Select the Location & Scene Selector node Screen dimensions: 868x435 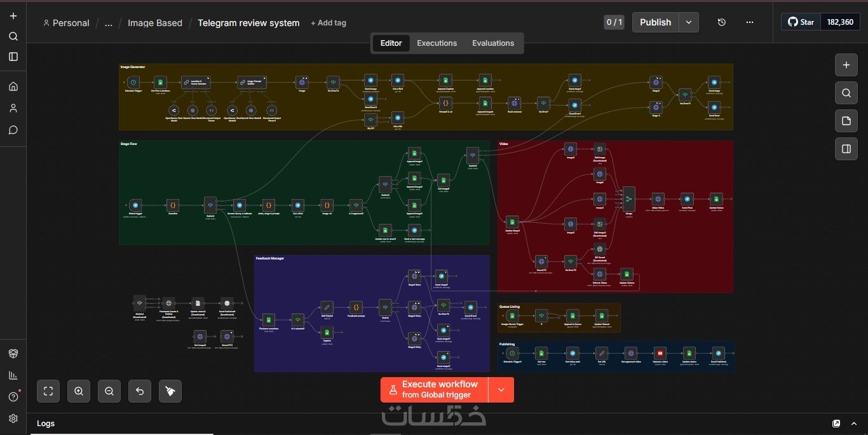click(196, 83)
